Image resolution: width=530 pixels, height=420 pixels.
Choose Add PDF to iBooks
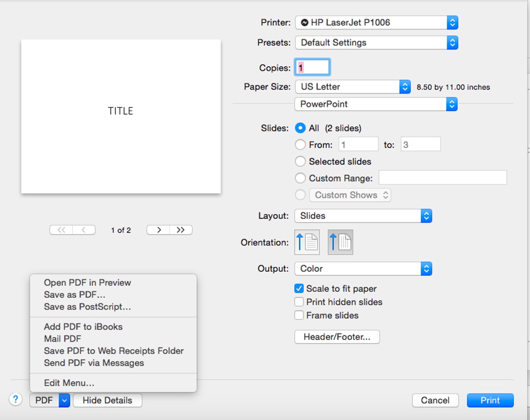click(83, 327)
